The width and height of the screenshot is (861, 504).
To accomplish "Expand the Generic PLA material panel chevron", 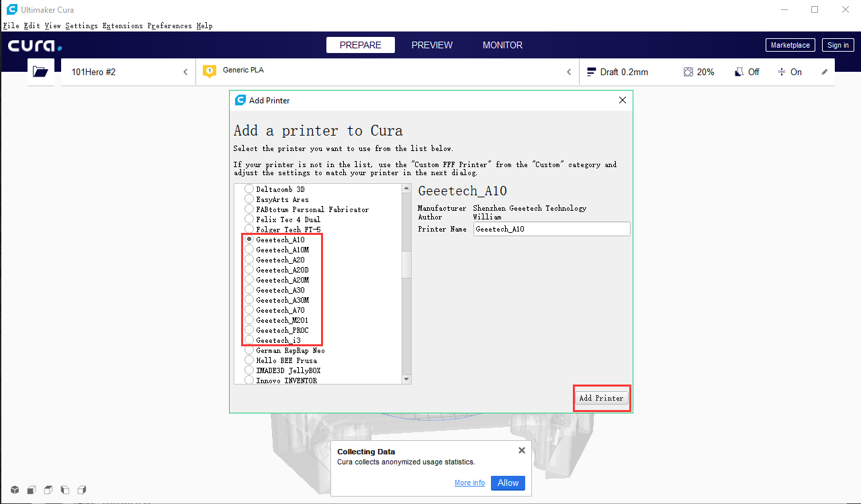I will [569, 72].
